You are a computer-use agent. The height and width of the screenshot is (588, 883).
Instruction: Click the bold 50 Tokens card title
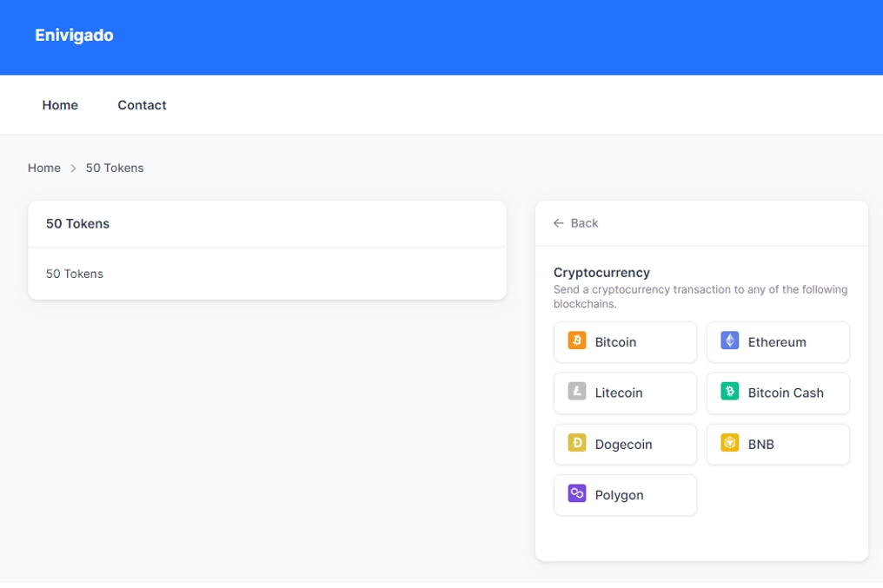point(77,223)
